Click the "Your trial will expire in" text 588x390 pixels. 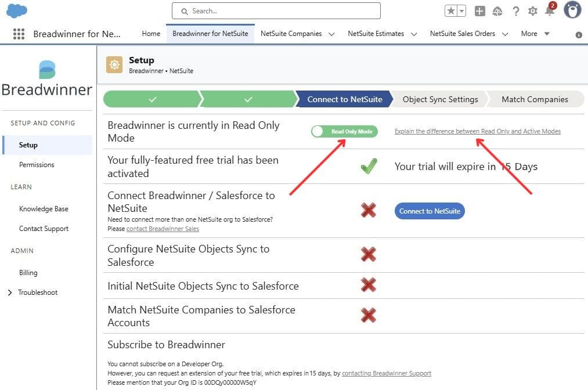[445, 167]
